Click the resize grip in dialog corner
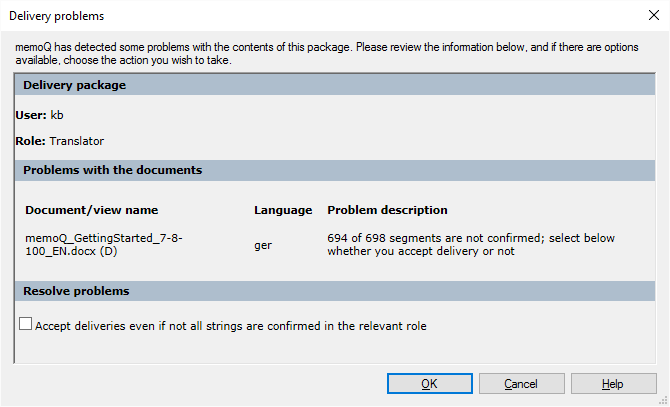 point(663,400)
